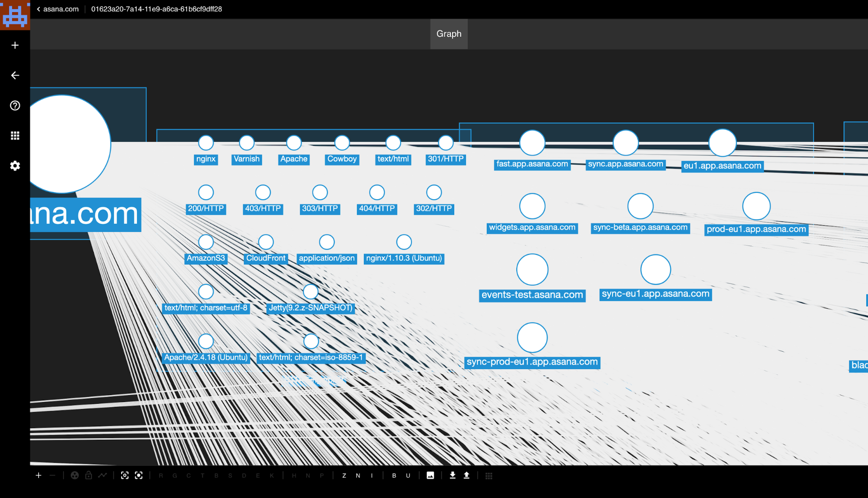
Task: Toggle the Z filter in bottom toolbar
Action: [344, 475]
